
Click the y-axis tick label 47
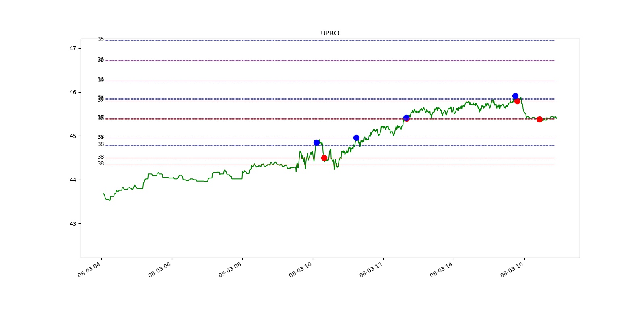pos(73,48)
